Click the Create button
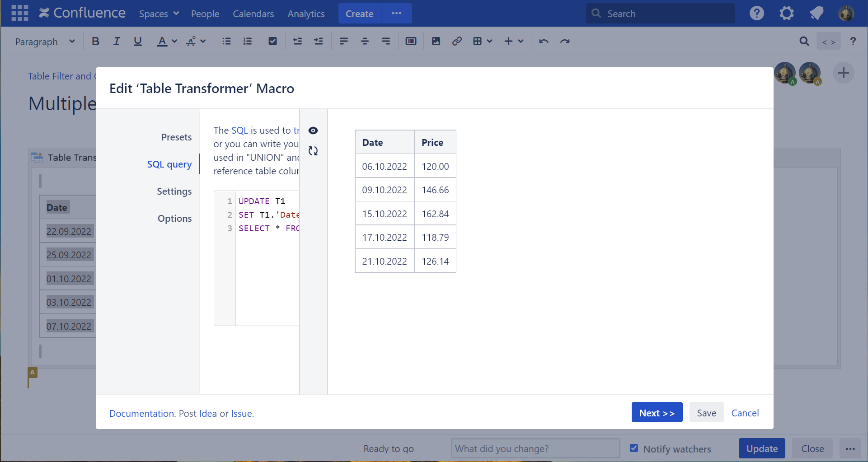This screenshot has height=462, width=868. click(x=360, y=14)
